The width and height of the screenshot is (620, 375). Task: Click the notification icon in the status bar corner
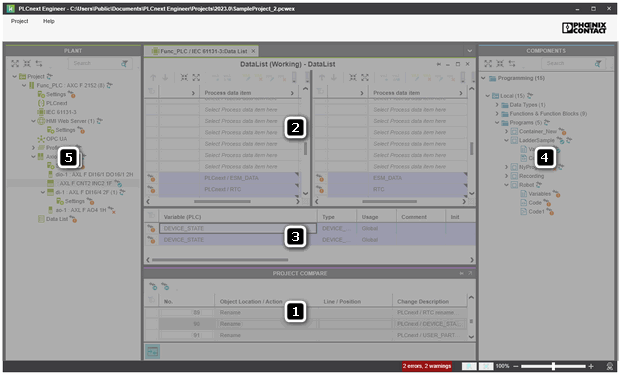pos(610,366)
